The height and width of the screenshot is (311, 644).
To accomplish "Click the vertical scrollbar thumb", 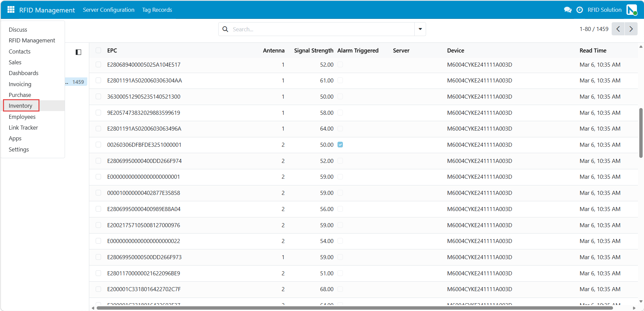I will click(x=641, y=133).
